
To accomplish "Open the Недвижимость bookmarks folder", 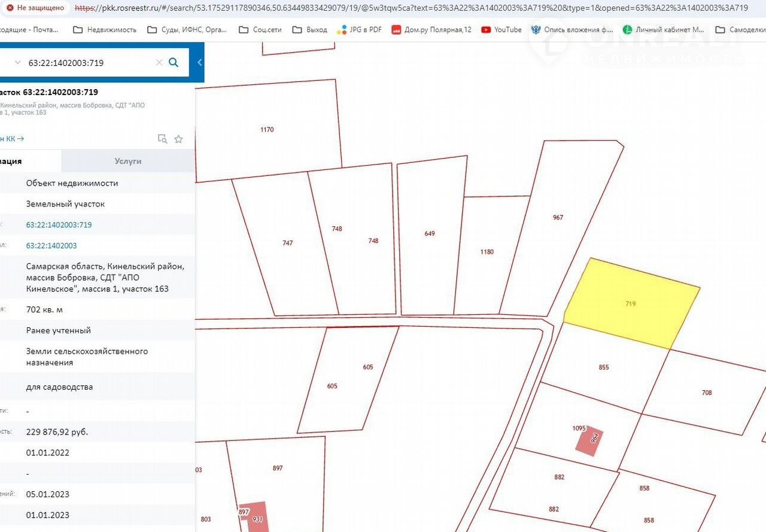I will click(x=105, y=29).
